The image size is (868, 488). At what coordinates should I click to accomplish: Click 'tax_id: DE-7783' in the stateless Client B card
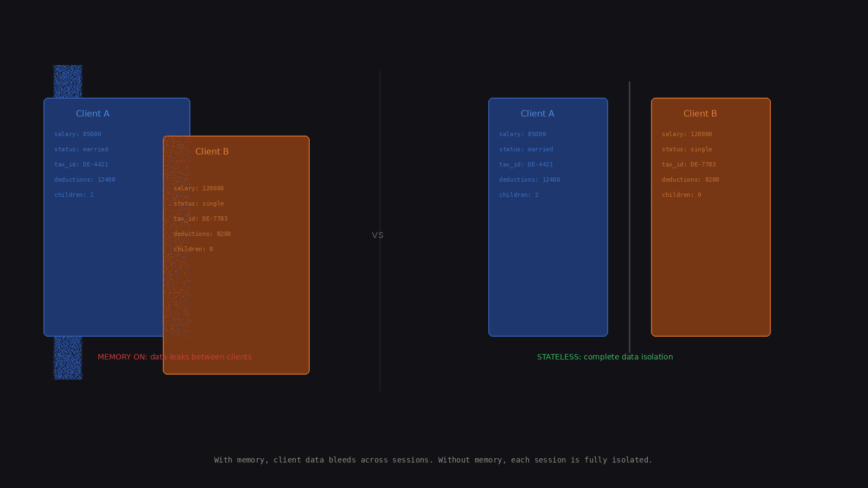[689, 165]
